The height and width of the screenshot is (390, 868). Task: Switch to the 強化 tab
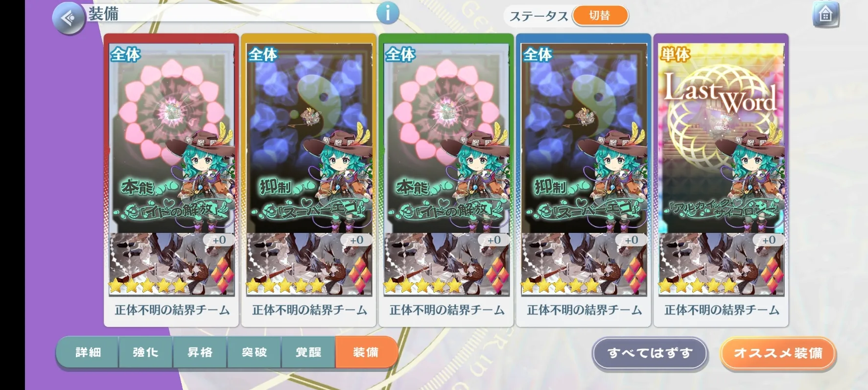click(x=145, y=352)
